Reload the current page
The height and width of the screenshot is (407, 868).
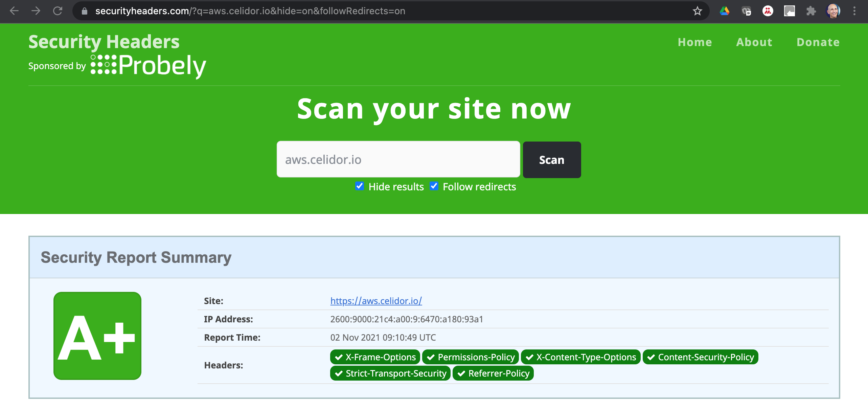(58, 11)
